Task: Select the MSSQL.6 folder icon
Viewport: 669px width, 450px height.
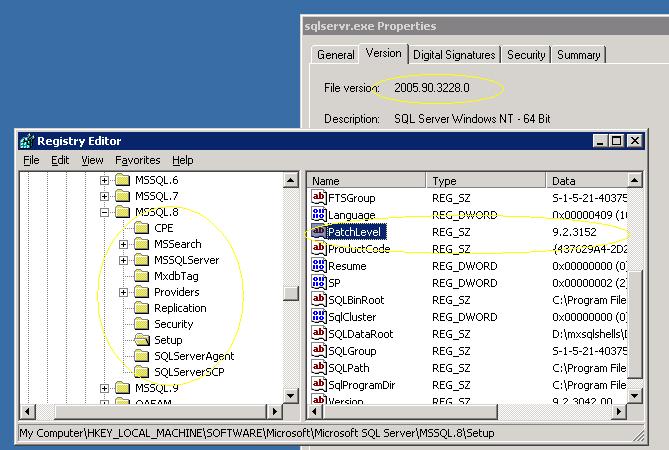Action: [x=123, y=180]
